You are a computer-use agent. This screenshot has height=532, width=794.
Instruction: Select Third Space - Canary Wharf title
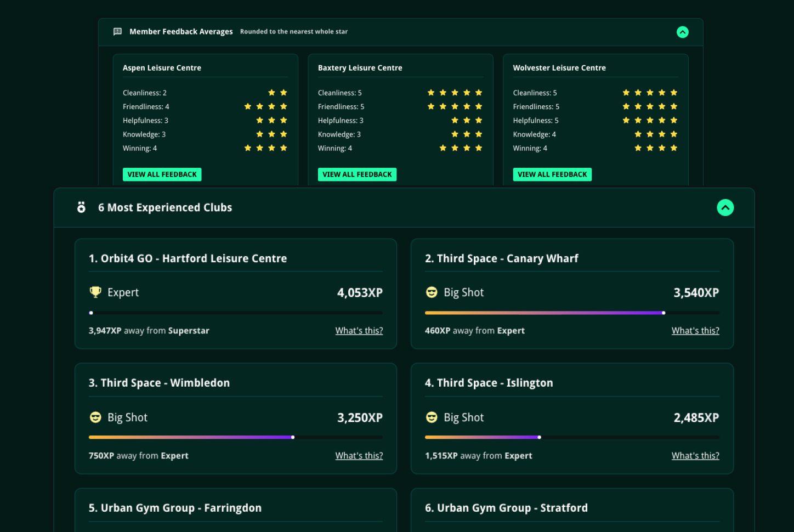click(501, 258)
